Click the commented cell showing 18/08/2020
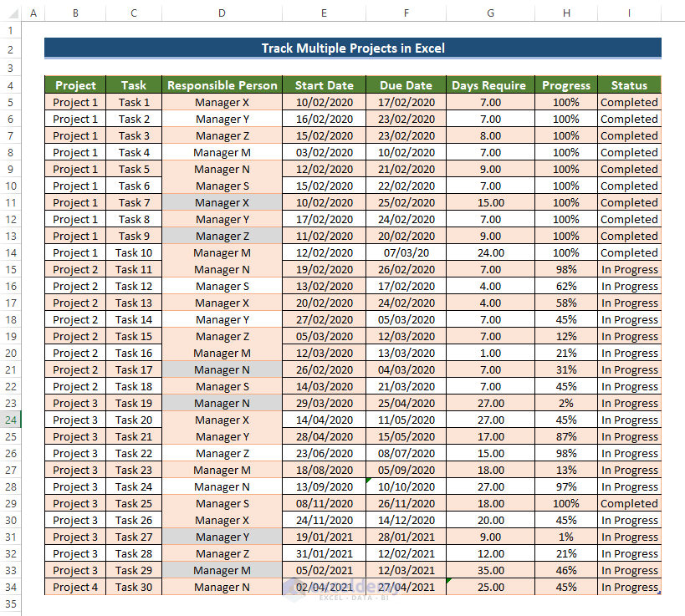The image size is (685, 616). 324,470
